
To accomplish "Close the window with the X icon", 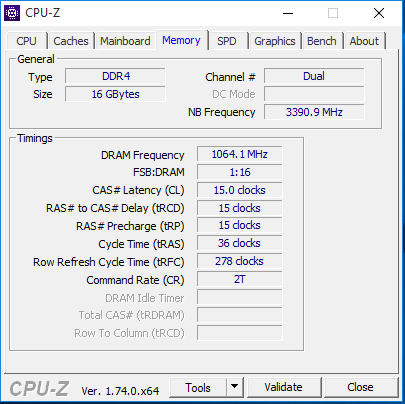I will (x=379, y=13).
